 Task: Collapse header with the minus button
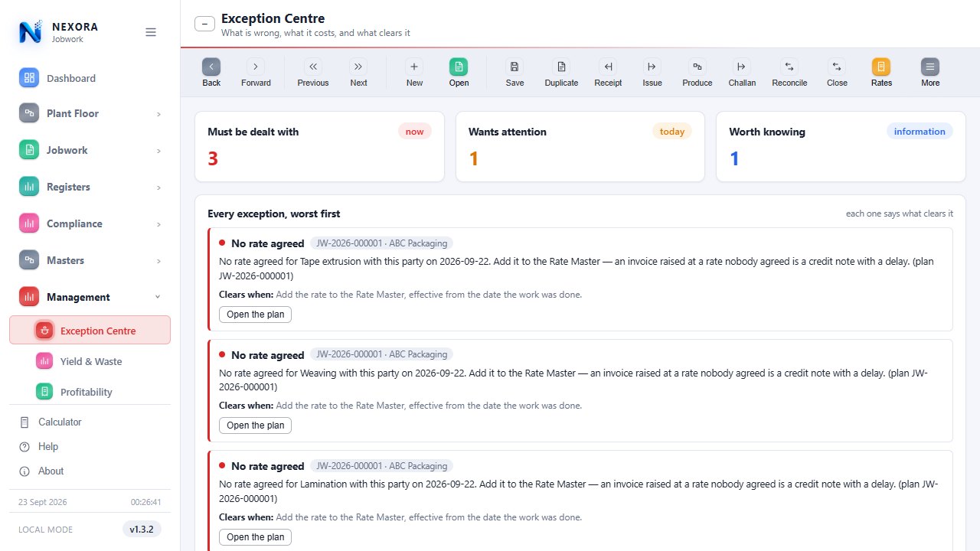coord(204,24)
